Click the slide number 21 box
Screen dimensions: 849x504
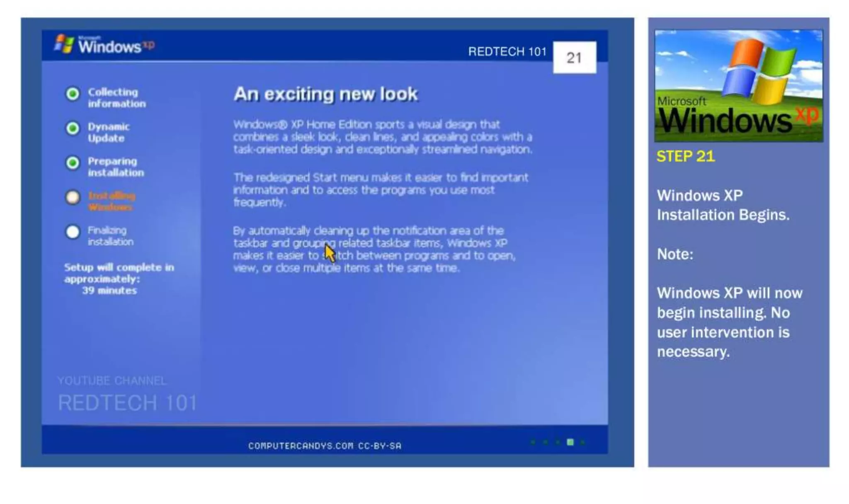[575, 58]
